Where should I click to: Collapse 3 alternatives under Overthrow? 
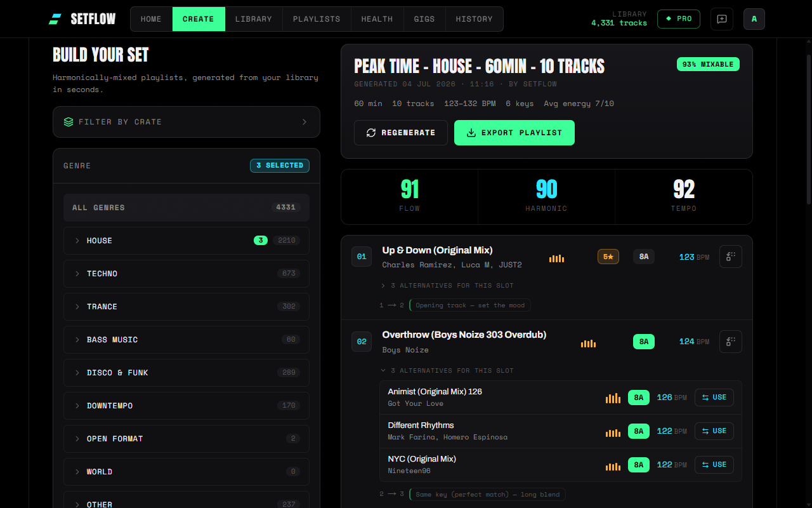click(447, 371)
